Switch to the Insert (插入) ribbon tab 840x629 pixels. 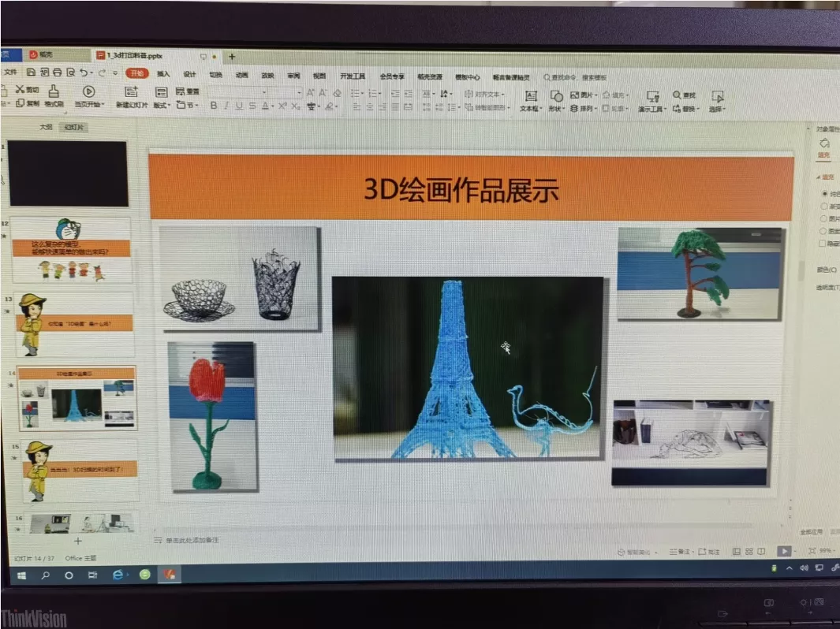click(x=163, y=74)
